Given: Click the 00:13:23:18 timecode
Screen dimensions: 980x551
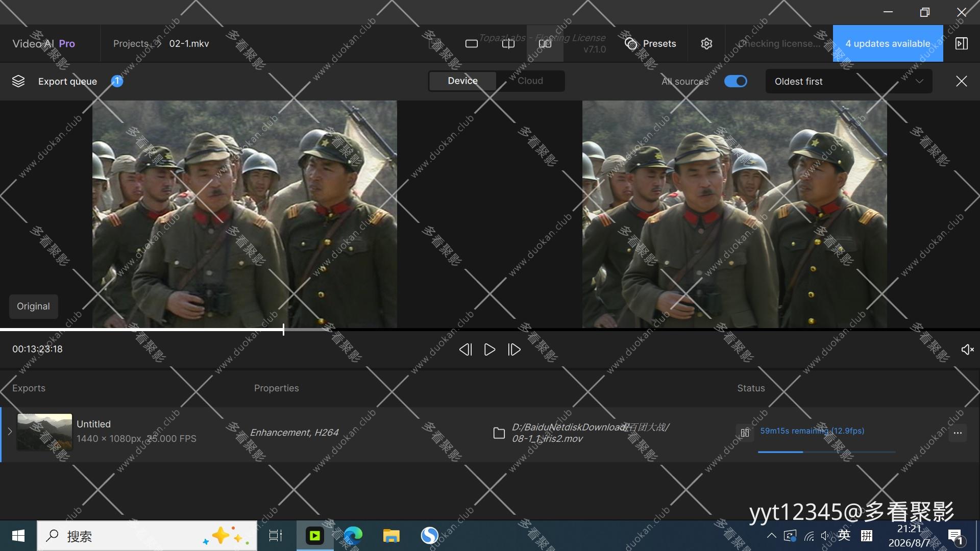Looking at the screenshot, I should coord(38,349).
